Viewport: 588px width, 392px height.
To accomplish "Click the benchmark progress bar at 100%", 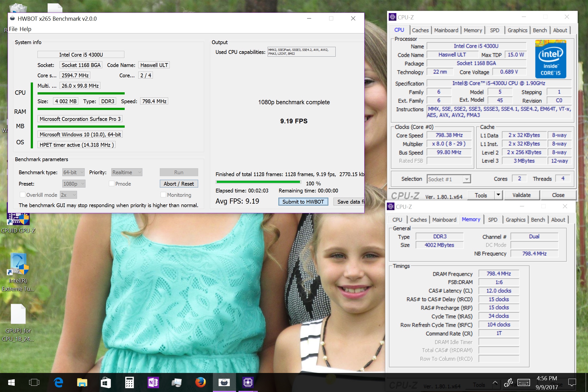I will (x=258, y=182).
